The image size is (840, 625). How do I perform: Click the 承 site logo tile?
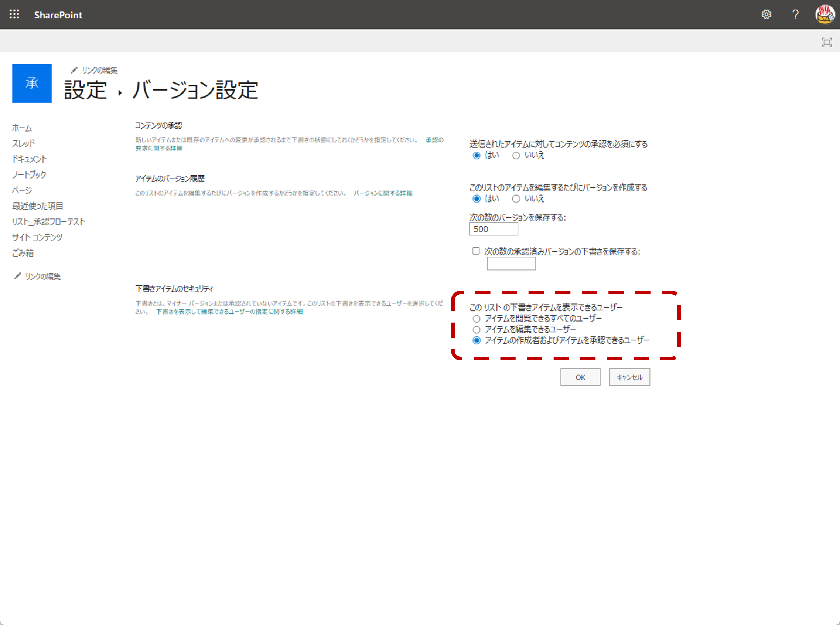click(x=32, y=83)
